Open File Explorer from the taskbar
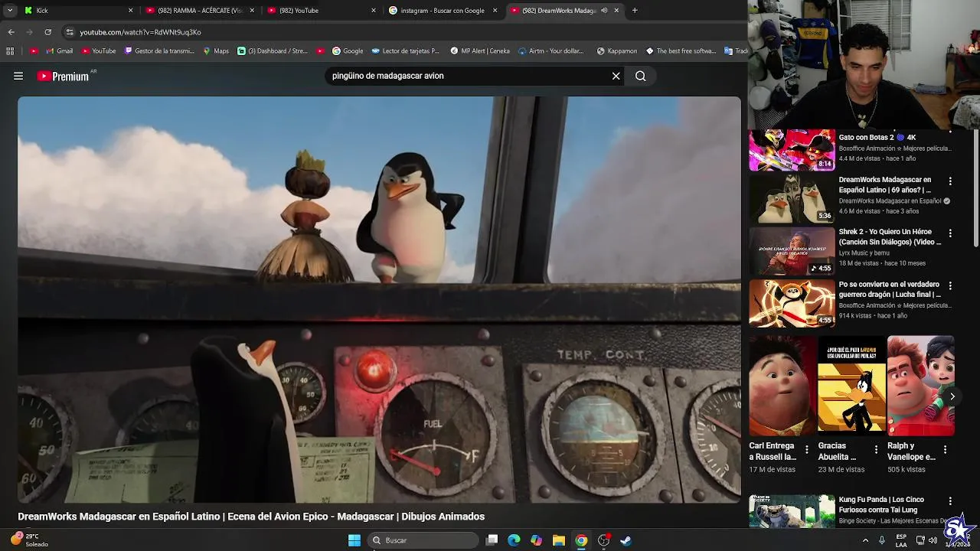980x551 pixels. pos(559,540)
